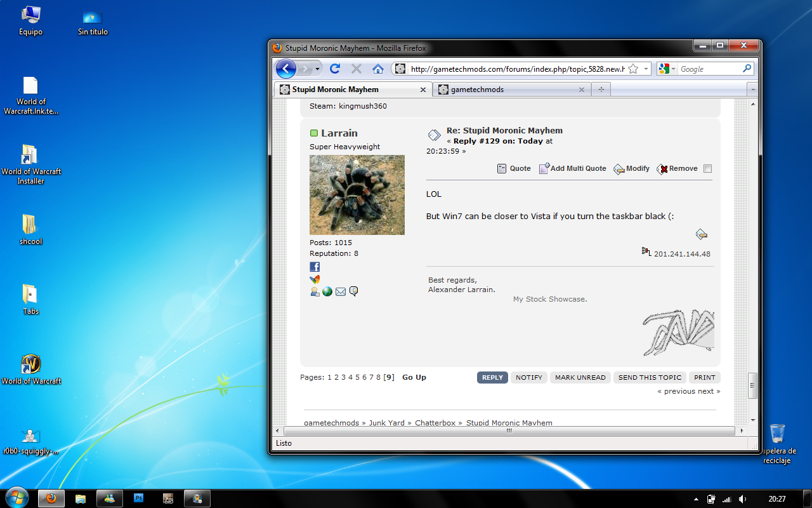812x508 pixels.
Task: Click the Quote icon on reply #129
Action: (502, 168)
